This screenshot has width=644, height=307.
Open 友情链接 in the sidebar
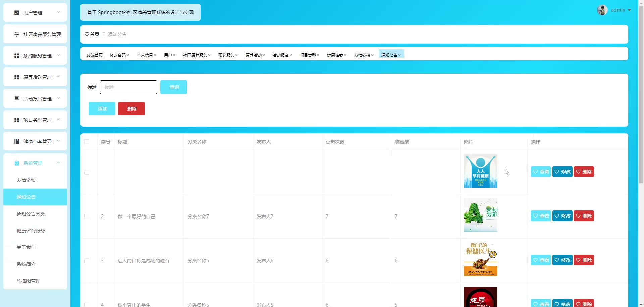35,180
